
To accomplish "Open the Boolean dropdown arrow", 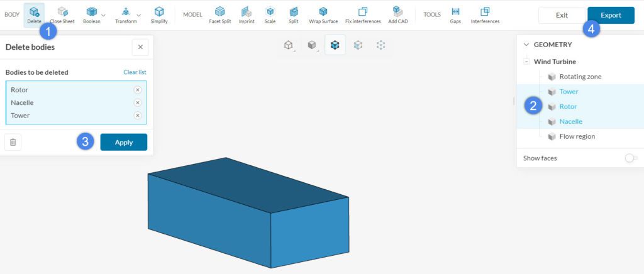I will click(x=104, y=15).
